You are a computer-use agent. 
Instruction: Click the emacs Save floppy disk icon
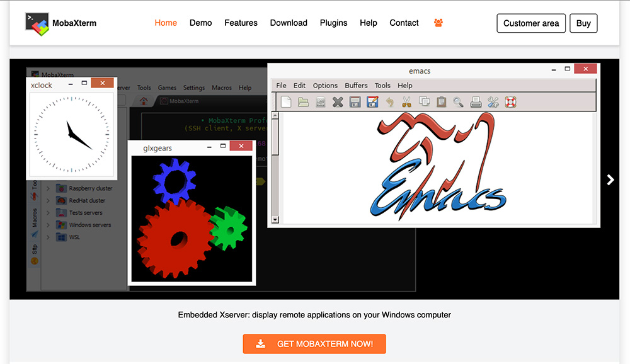[x=355, y=102]
